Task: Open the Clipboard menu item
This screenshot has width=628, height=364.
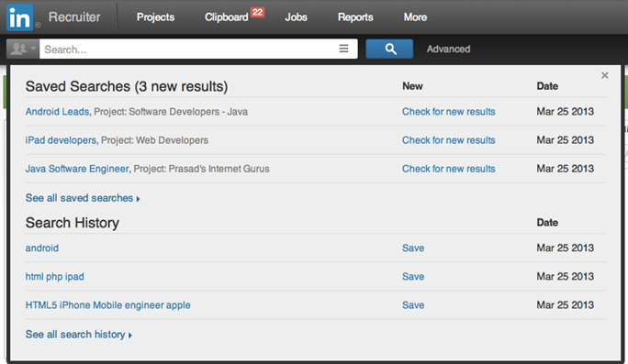Action: coord(226,17)
